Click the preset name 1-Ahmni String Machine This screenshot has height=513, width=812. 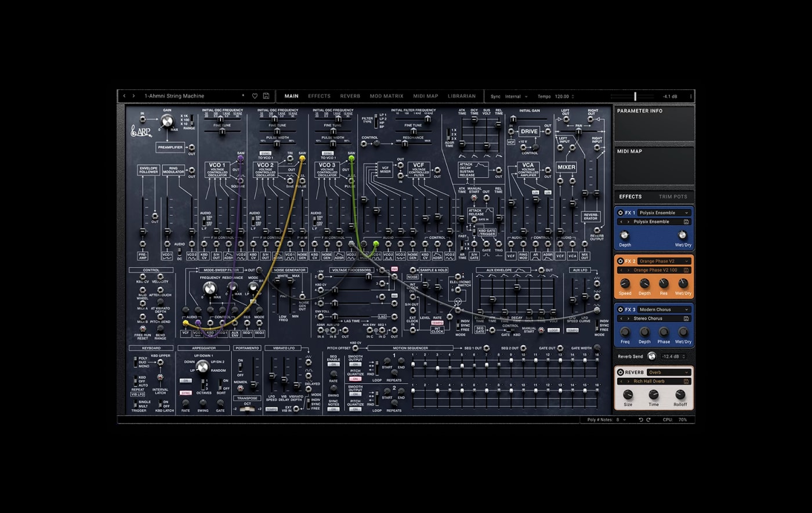click(x=175, y=96)
